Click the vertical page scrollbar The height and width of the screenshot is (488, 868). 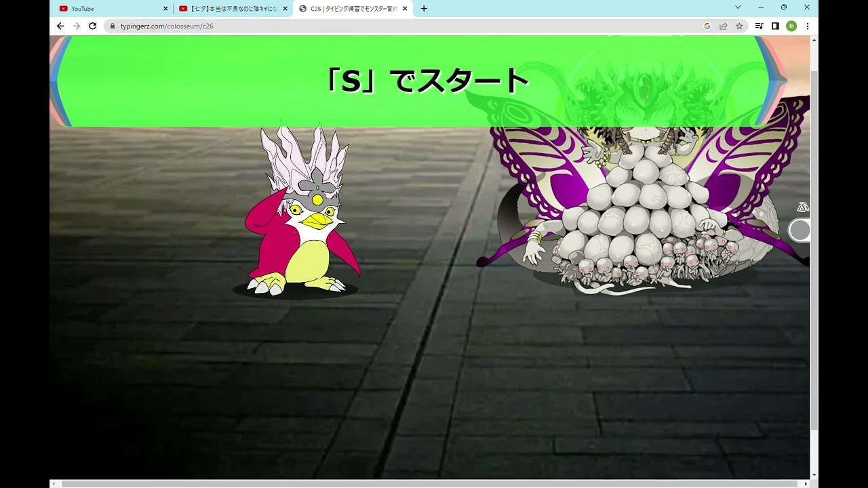point(814,249)
